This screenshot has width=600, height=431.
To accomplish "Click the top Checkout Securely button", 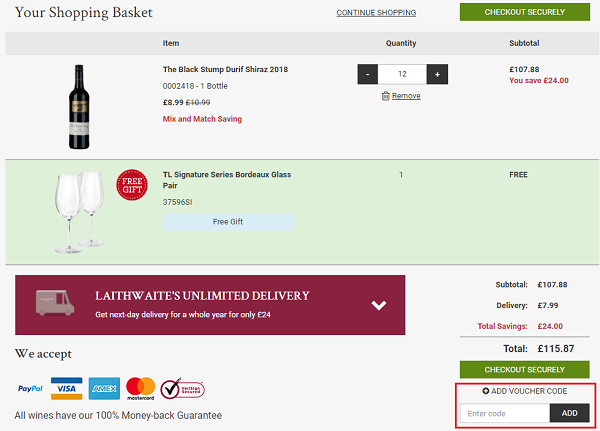I will [525, 12].
